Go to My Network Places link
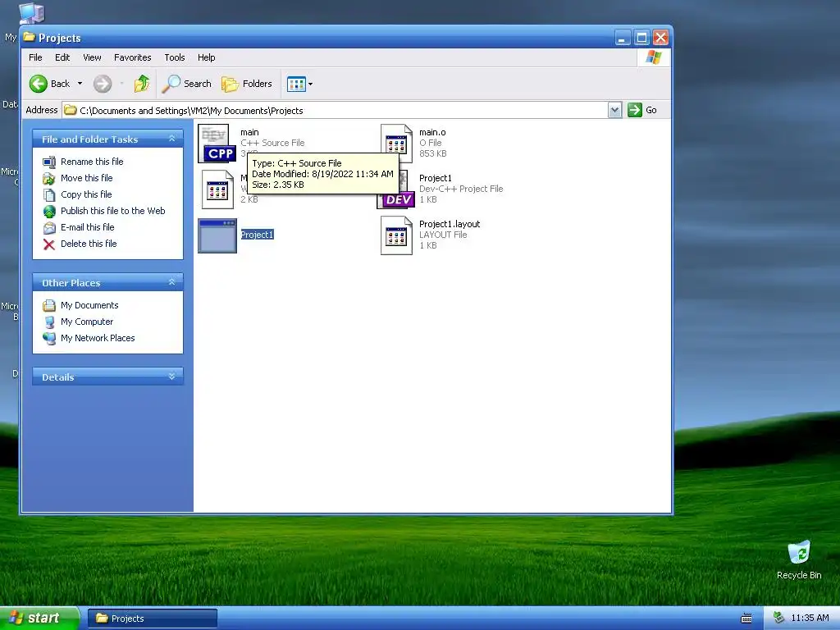 click(98, 338)
